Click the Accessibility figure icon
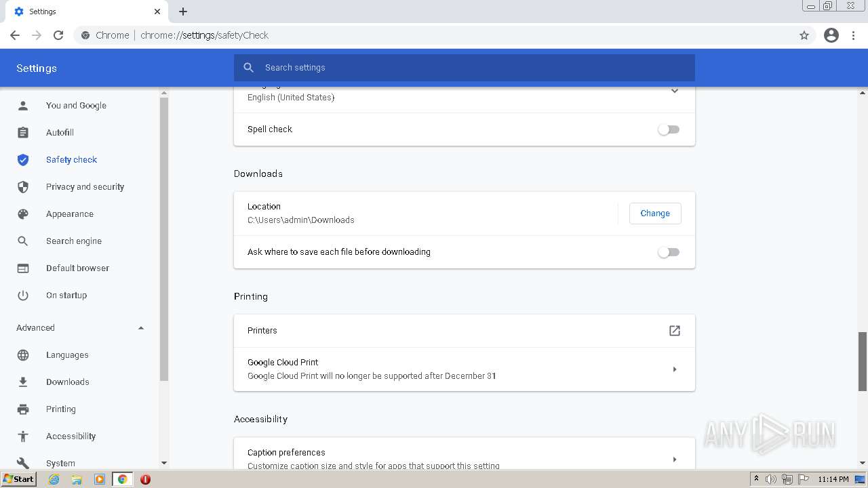The image size is (868, 488). (23, 436)
